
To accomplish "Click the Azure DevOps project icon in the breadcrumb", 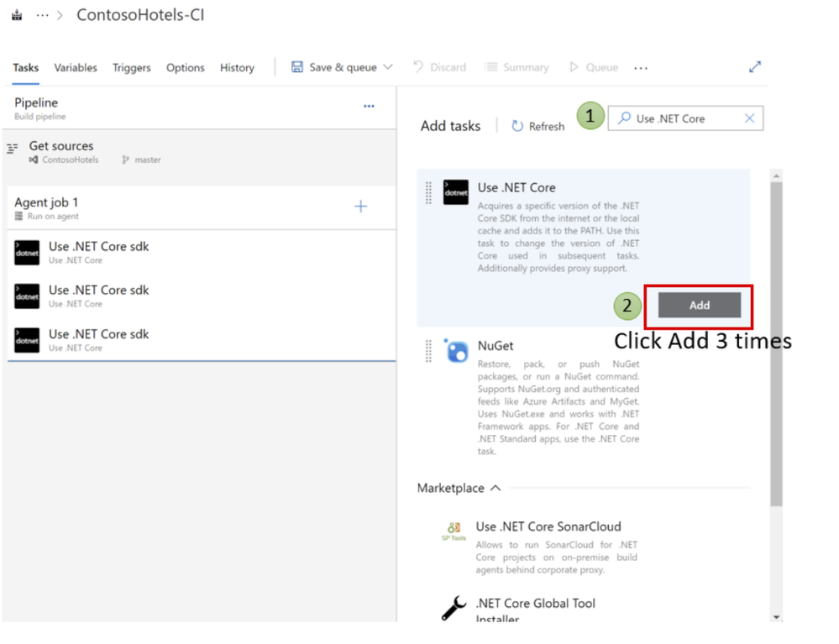I will click(17, 15).
